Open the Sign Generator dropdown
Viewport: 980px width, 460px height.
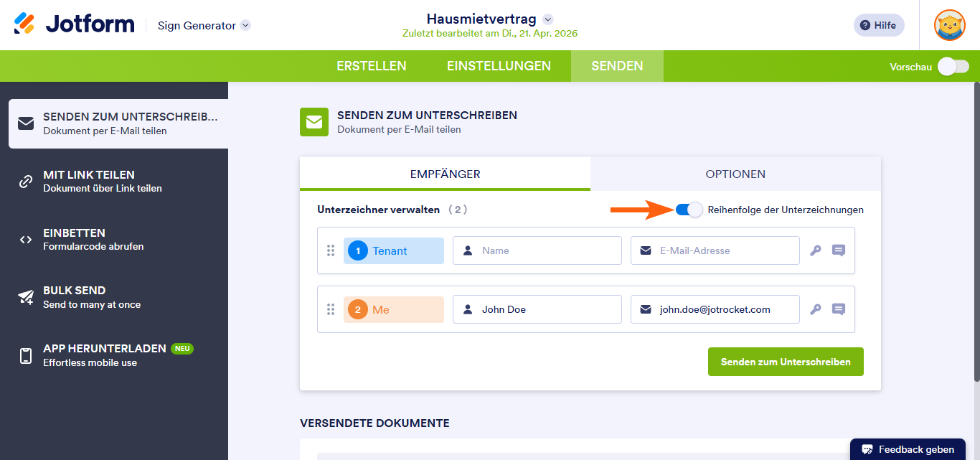coord(244,24)
